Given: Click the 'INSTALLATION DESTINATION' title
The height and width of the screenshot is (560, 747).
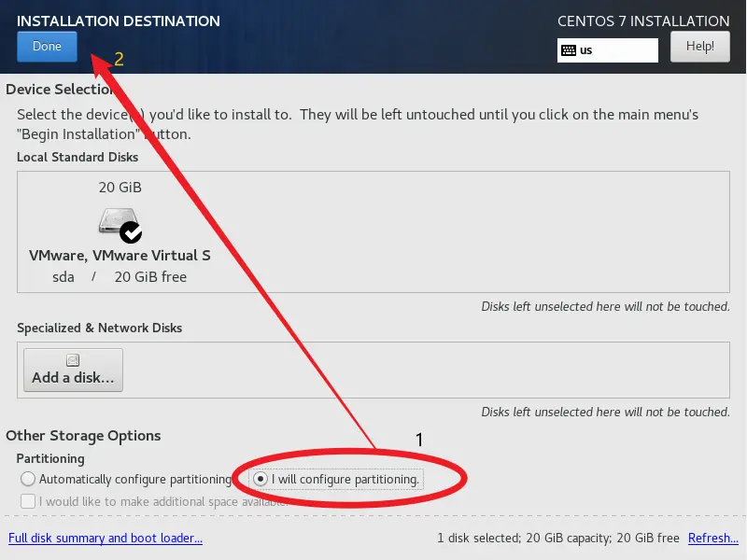Looking at the screenshot, I should tap(119, 21).
